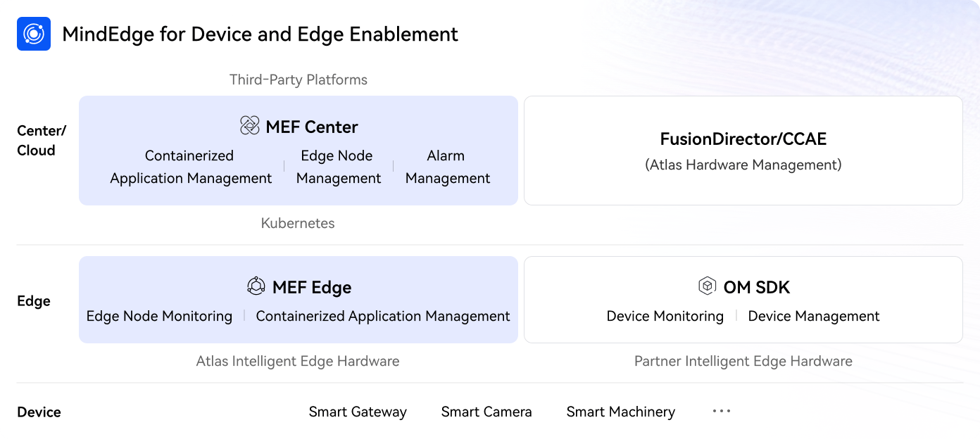
Task: Click Containerized Application Management under MEF Center
Action: 190,167
